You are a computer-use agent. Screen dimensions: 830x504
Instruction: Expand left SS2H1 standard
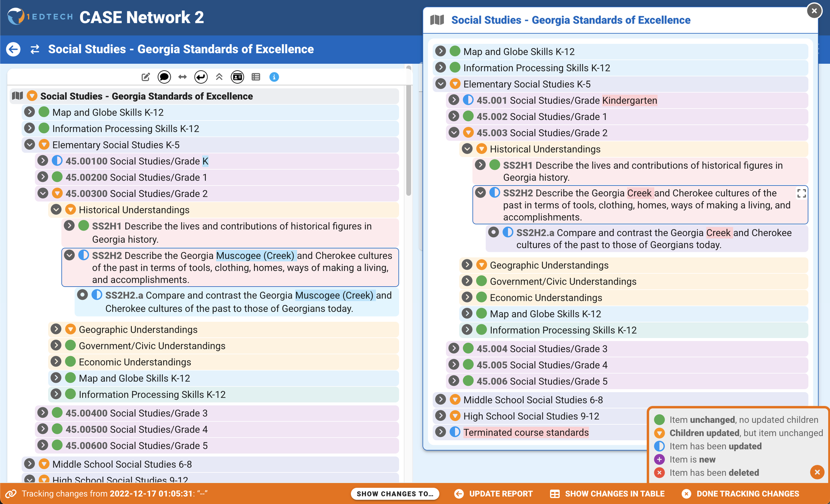click(x=69, y=226)
